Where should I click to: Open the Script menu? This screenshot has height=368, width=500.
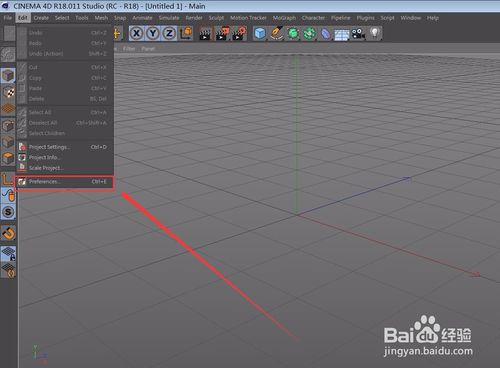coord(387,18)
